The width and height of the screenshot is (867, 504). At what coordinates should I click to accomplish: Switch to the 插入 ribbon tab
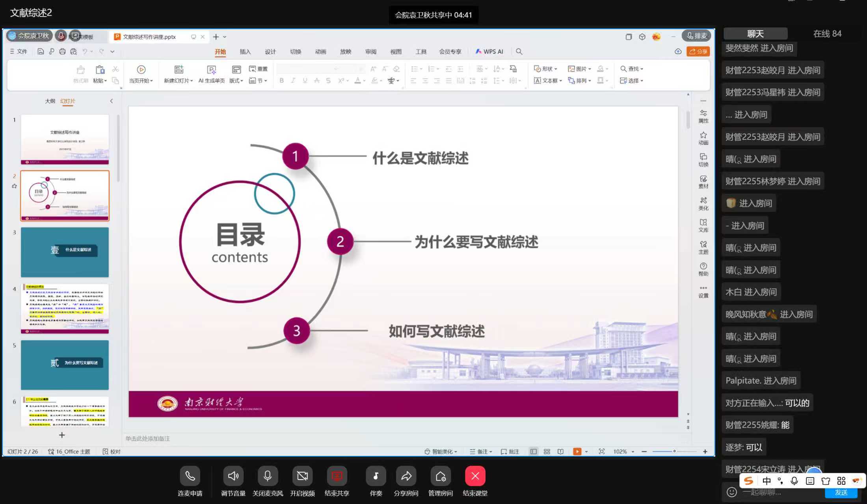pos(245,52)
